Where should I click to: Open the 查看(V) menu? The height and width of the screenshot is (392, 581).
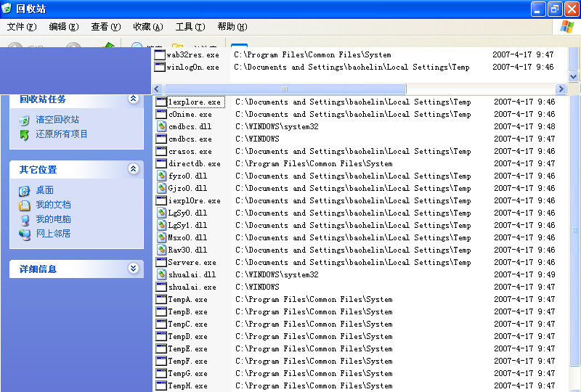(x=106, y=27)
